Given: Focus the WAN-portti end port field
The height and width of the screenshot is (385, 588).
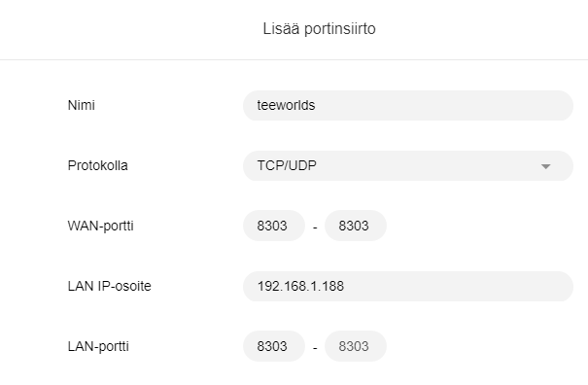Looking at the screenshot, I should [x=356, y=226].
